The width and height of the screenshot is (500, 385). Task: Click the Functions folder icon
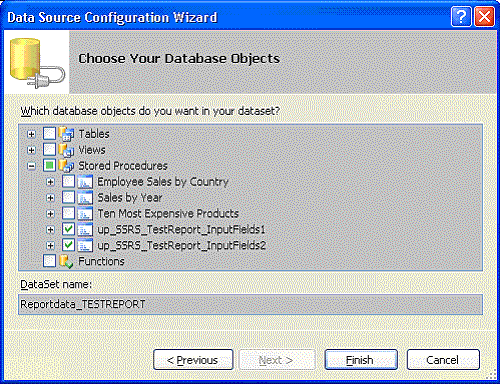pos(66,261)
